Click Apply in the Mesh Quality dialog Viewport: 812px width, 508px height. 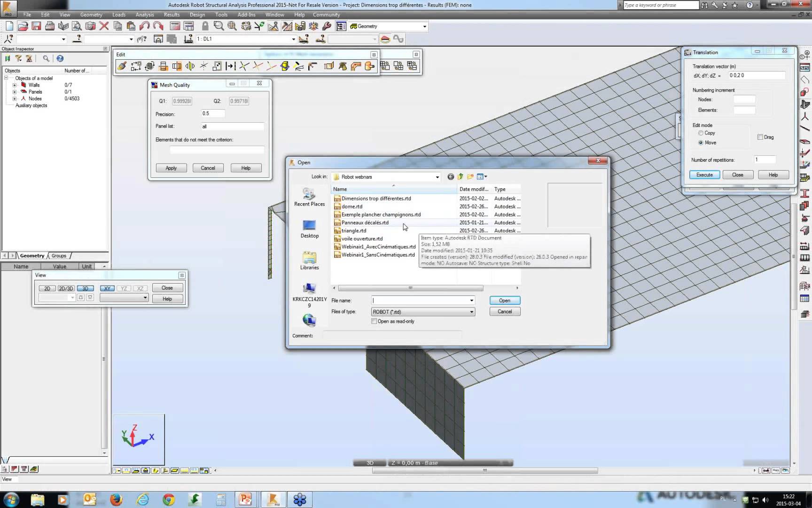point(171,168)
